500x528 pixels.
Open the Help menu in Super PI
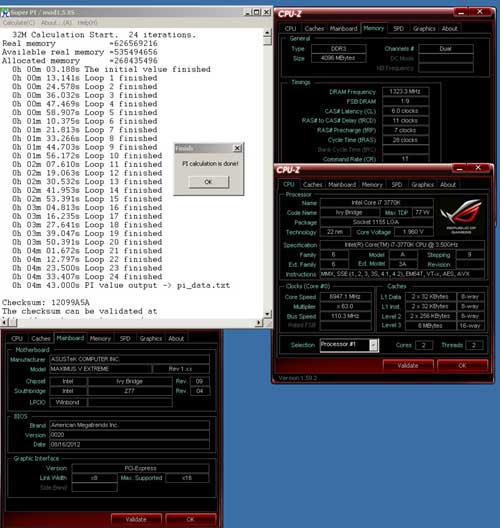click(x=87, y=23)
